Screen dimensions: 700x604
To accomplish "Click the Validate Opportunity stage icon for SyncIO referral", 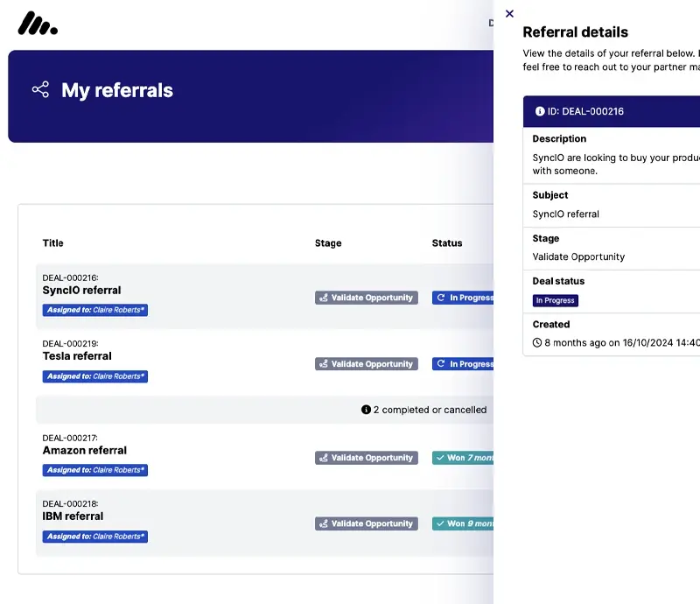I will [324, 298].
